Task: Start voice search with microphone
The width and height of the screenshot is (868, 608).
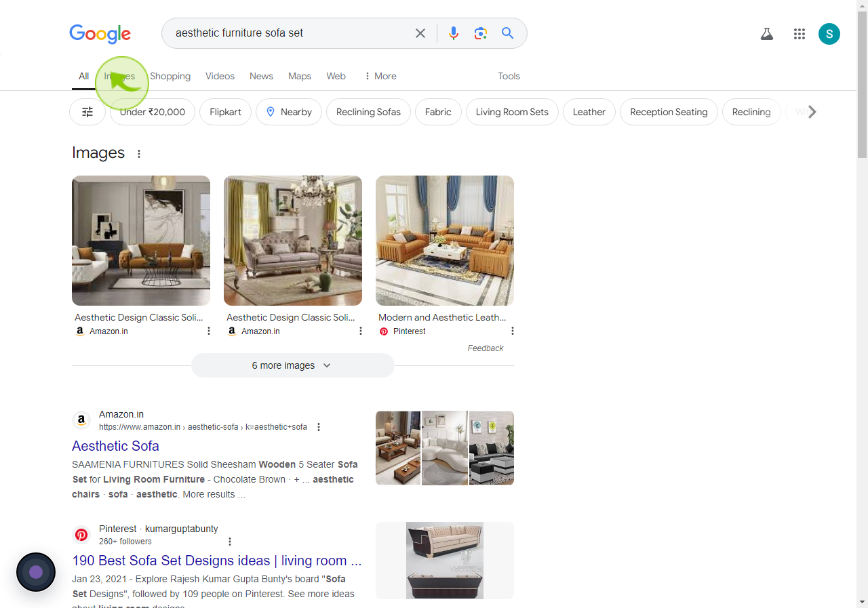Action: (x=454, y=33)
